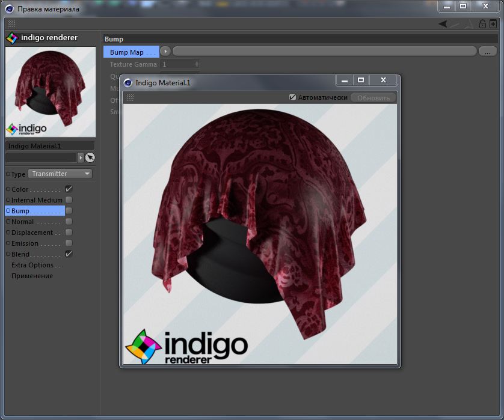Viewport: 504px width, 420px height.
Task: Toggle the Blend channel checkbox
Action: pos(69,254)
